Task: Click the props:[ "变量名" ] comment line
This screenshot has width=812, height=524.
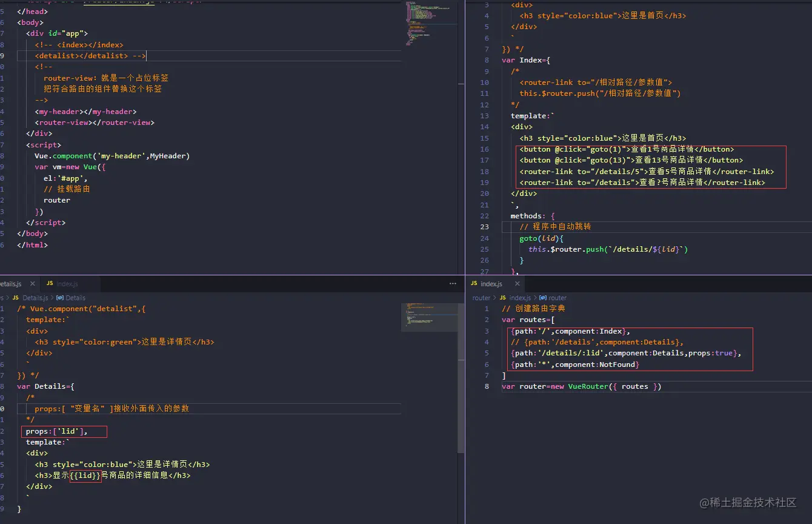Action: (x=111, y=409)
